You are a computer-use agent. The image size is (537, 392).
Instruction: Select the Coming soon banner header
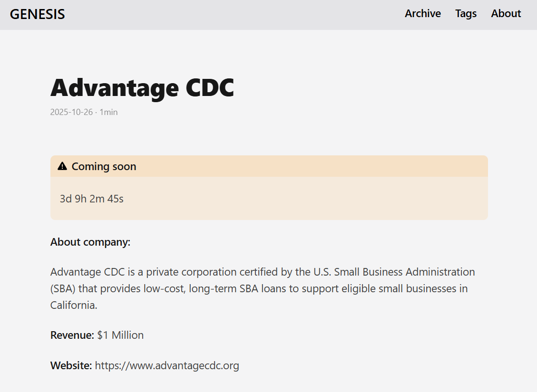click(x=104, y=166)
